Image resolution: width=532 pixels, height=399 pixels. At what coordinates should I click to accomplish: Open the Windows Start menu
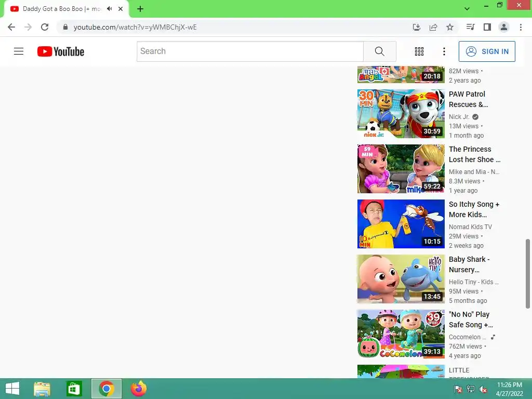tap(12, 389)
